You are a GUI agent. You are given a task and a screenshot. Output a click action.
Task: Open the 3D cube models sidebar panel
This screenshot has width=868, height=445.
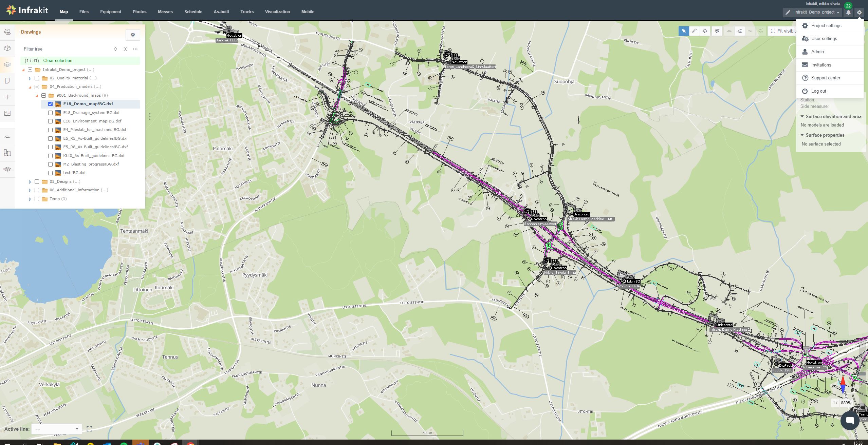pos(7,48)
